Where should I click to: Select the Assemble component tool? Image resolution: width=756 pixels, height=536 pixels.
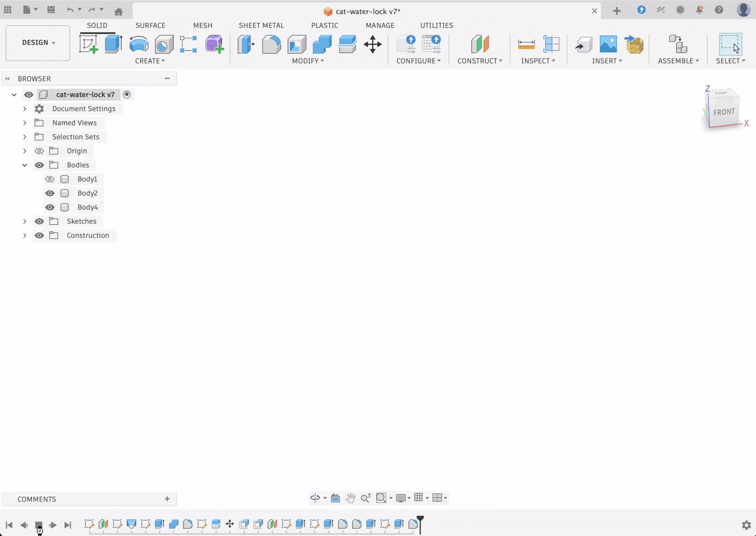pyautogui.click(x=678, y=44)
